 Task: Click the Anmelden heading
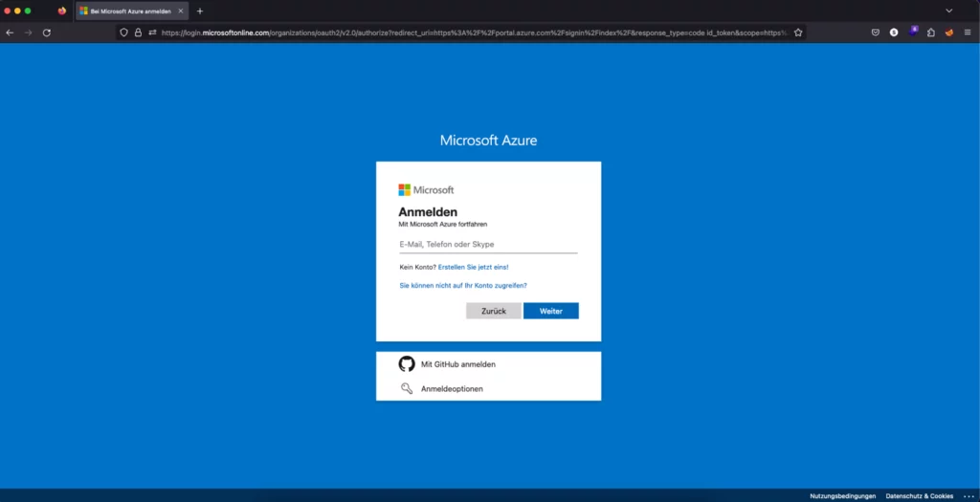(x=428, y=212)
